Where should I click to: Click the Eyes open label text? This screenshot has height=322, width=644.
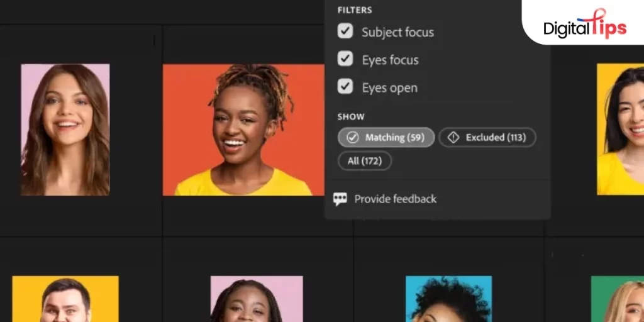tap(389, 88)
